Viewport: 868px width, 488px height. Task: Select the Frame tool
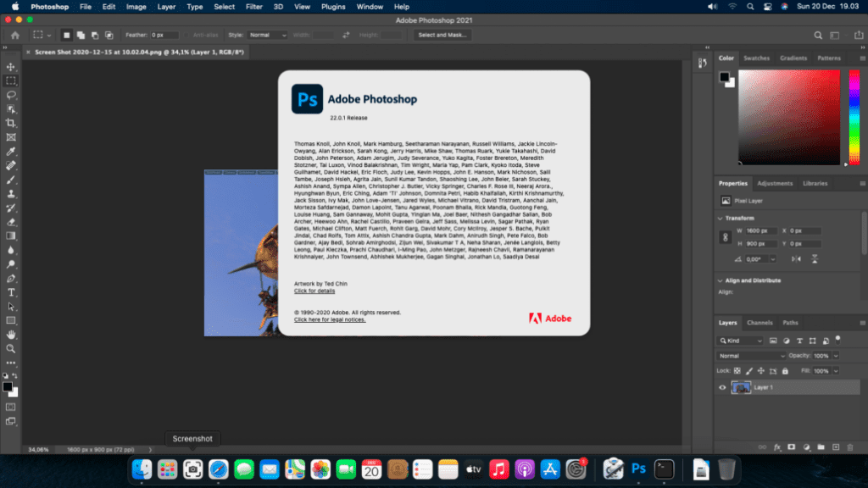[10, 137]
